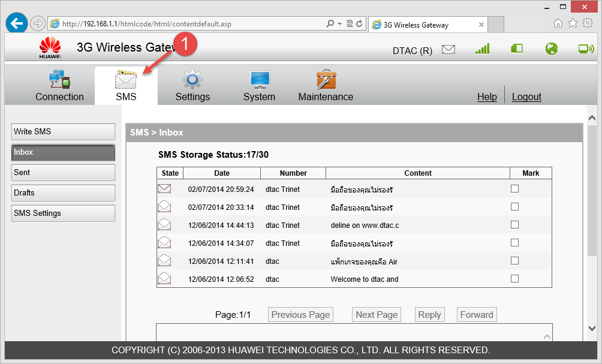Image resolution: width=602 pixels, height=364 pixels.
Task: Click the compatibility view icon in address bar
Action: [x=350, y=23]
